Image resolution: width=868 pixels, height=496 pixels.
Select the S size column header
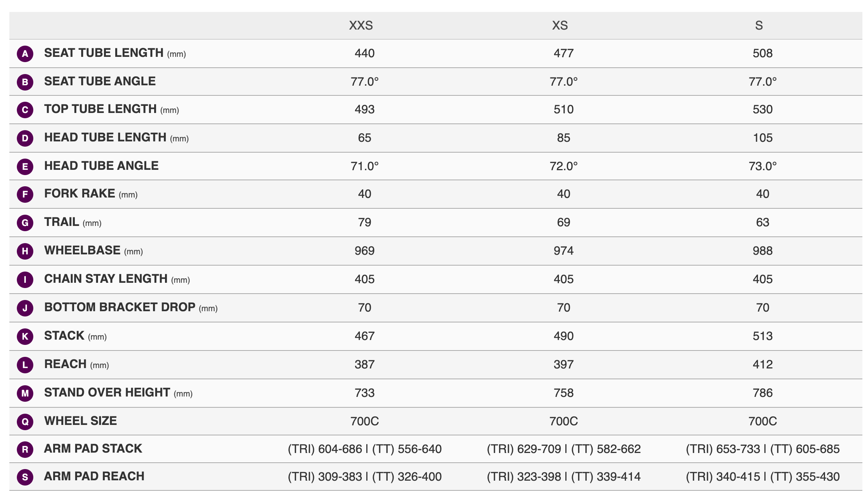(x=759, y=25)
